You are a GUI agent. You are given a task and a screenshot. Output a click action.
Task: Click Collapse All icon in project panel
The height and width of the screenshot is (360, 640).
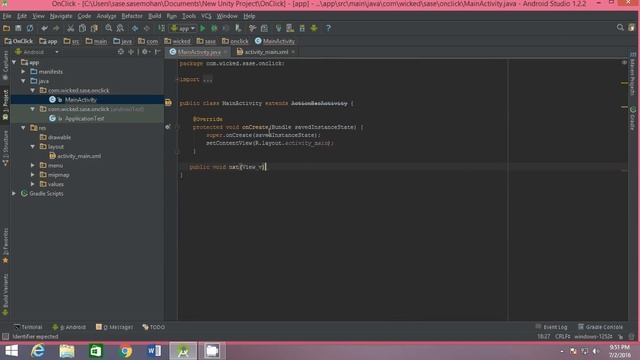131,52
